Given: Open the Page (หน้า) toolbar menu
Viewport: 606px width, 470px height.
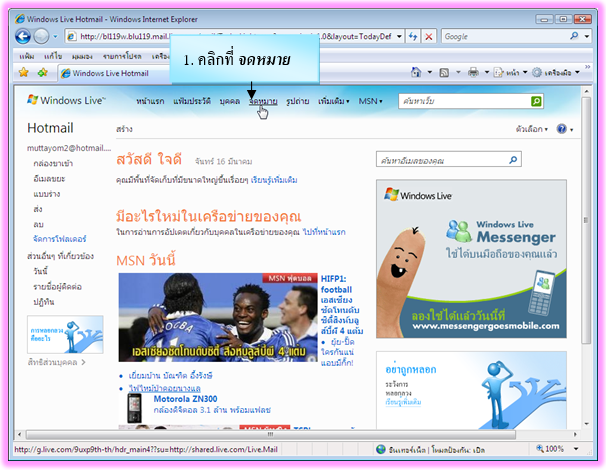Looking at the screenshot, I should point(511,72).
